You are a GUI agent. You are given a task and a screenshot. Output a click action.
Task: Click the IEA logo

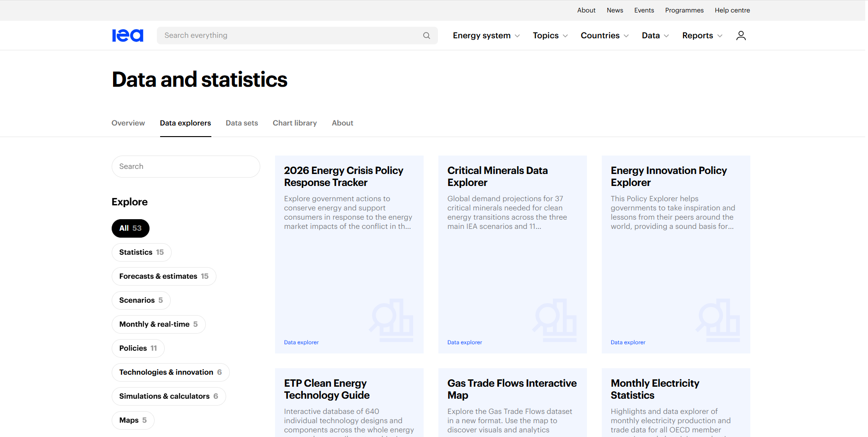pos(128,36)
